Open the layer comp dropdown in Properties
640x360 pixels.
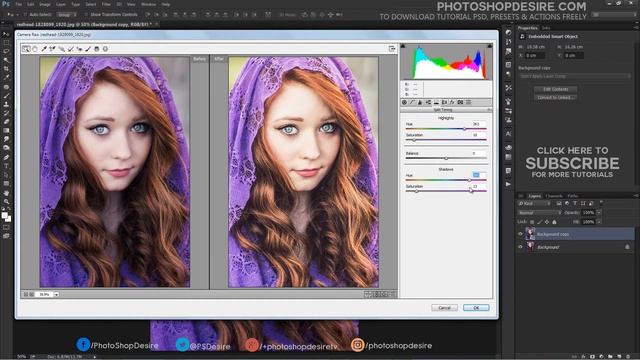[575, 76]
